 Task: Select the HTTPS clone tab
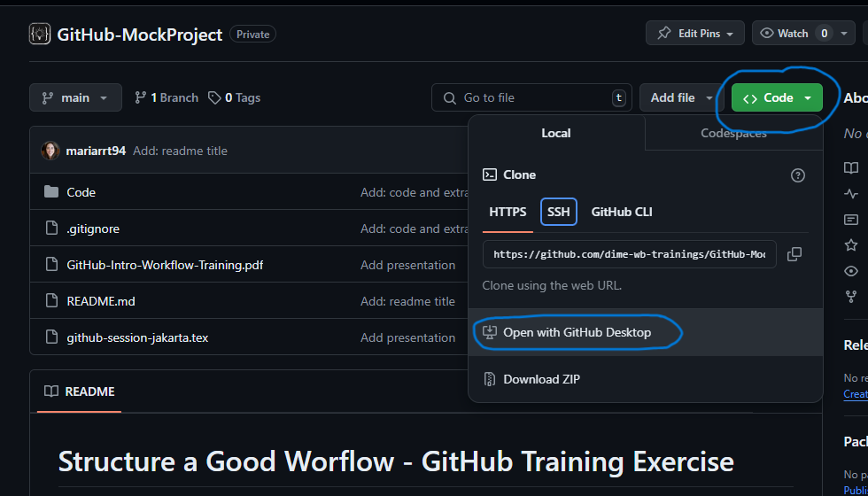tap(508, 212)
